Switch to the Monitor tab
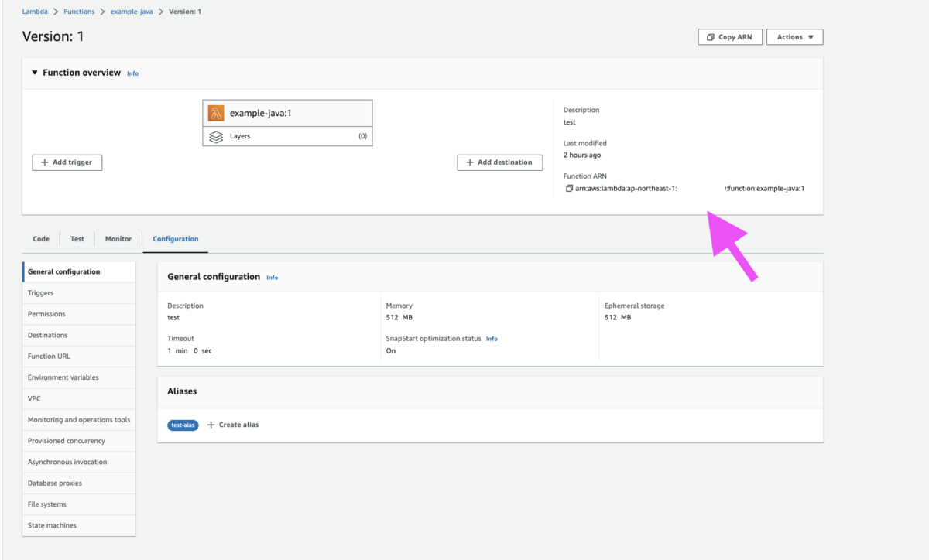 pos(118,238)
